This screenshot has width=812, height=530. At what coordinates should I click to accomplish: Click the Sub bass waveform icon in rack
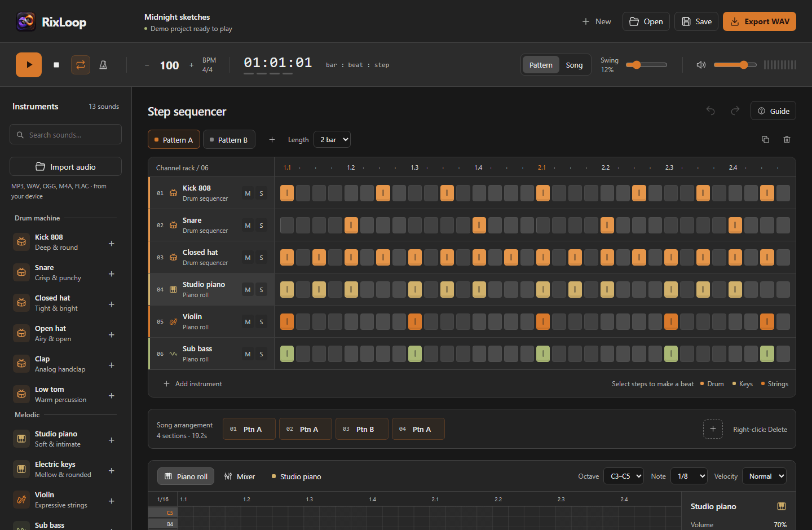173,354
